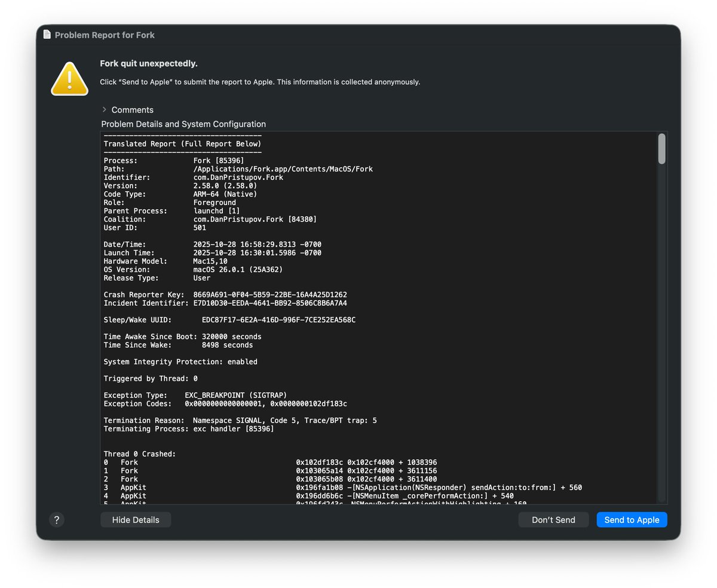Click 'Time Awake Since Boot: 320000 seconds'
717x588 pixels.
182,336
